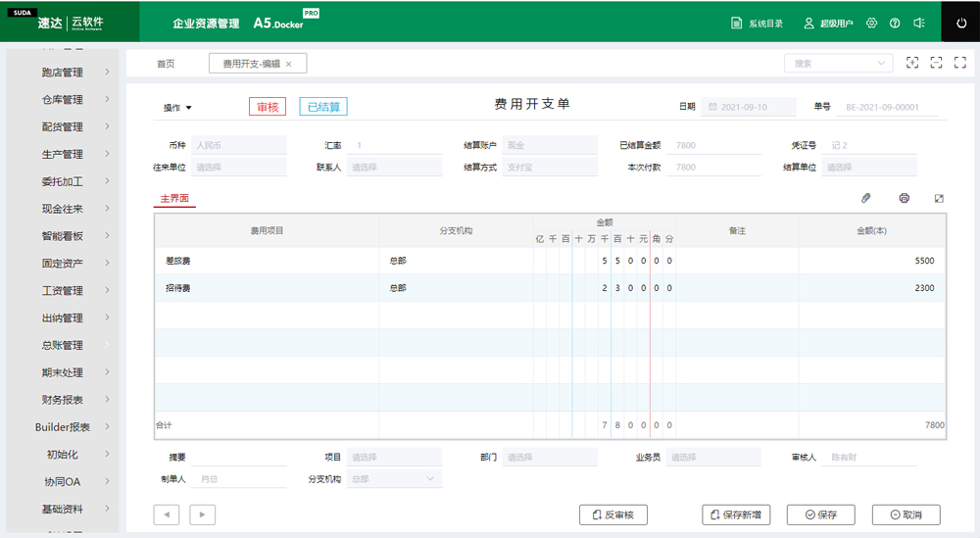This screenshot has height=538, width=980.
Task: Click the fullscreen icon at top right
Action: click(x=960, y=63)
